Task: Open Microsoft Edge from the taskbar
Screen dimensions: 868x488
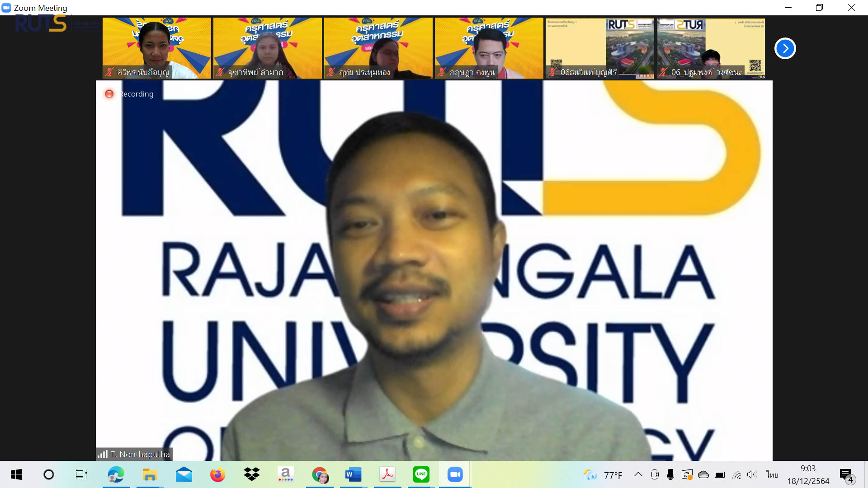Action: pyautogui.click(x=116, y=474)
